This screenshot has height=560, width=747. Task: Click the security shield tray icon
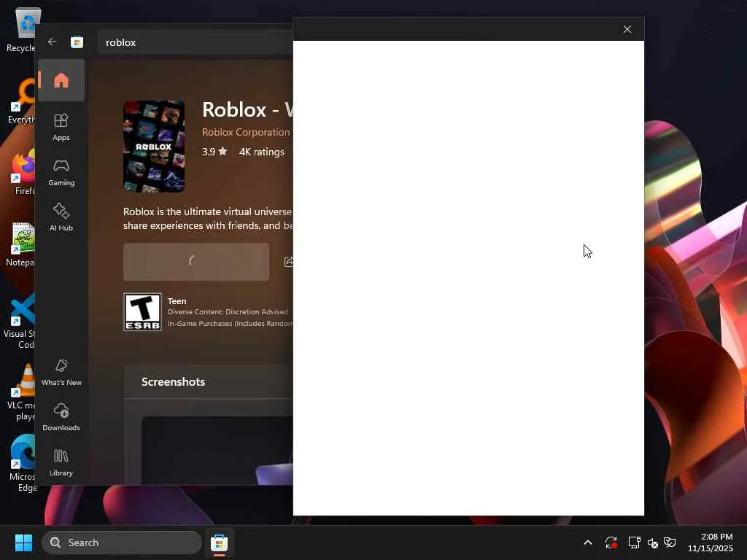click(670, 542)
